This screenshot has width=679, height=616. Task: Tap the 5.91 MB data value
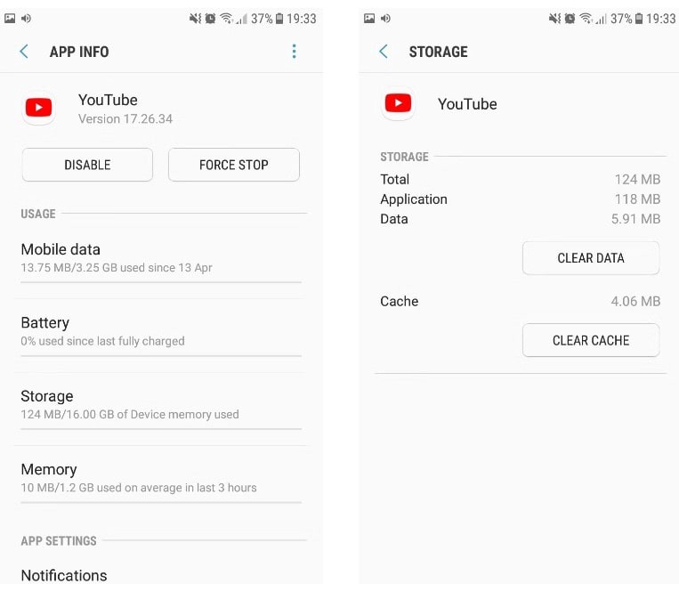coord(635,219)
